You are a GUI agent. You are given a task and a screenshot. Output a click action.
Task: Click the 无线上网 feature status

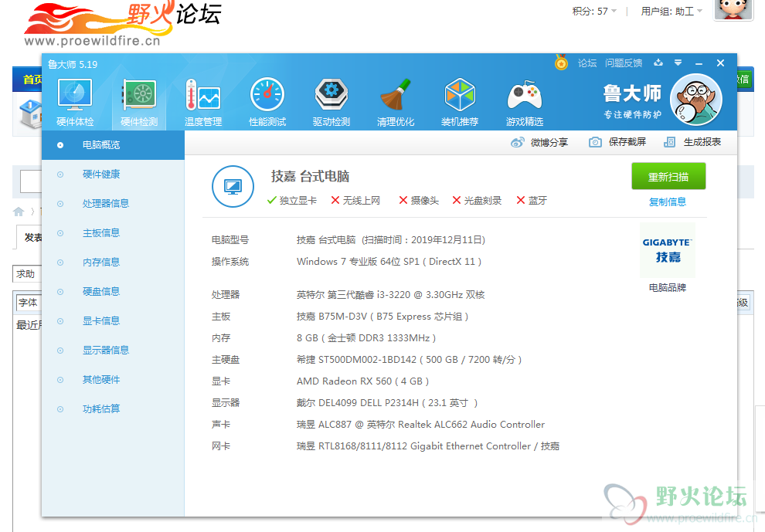click(x=355, y=201)
